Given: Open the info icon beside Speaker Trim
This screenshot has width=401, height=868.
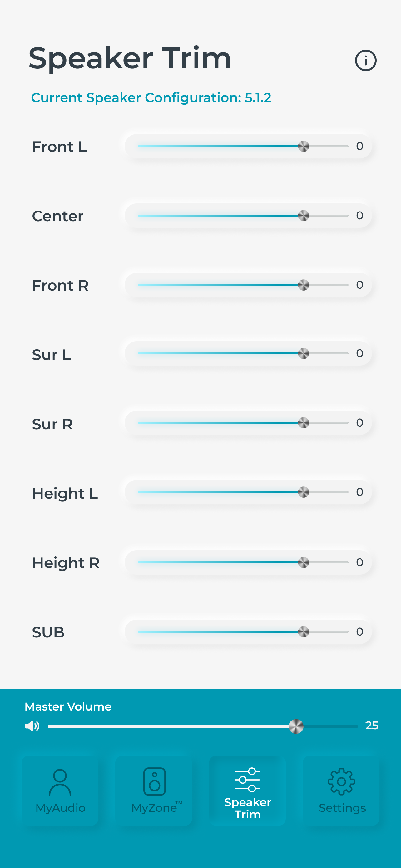Looking at the screenshot, I should pyautogui.click(x=366, y=61).
